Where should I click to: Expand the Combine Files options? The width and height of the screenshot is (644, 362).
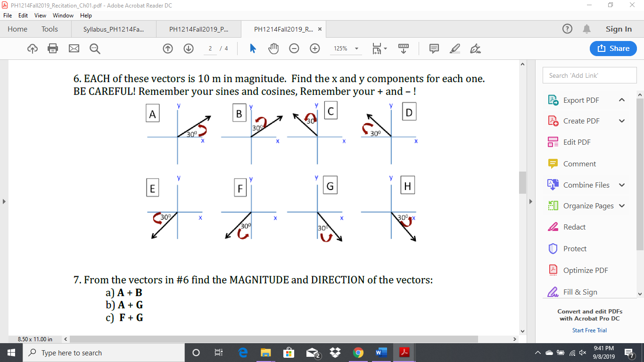coord(622,185)
